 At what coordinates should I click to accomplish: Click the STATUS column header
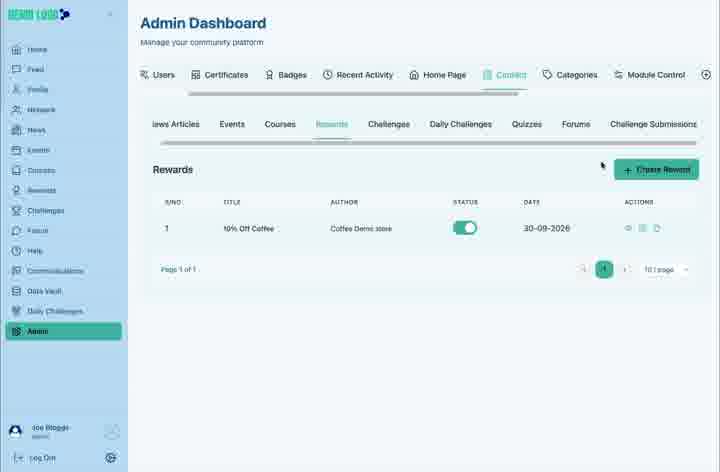pos(465,202)
